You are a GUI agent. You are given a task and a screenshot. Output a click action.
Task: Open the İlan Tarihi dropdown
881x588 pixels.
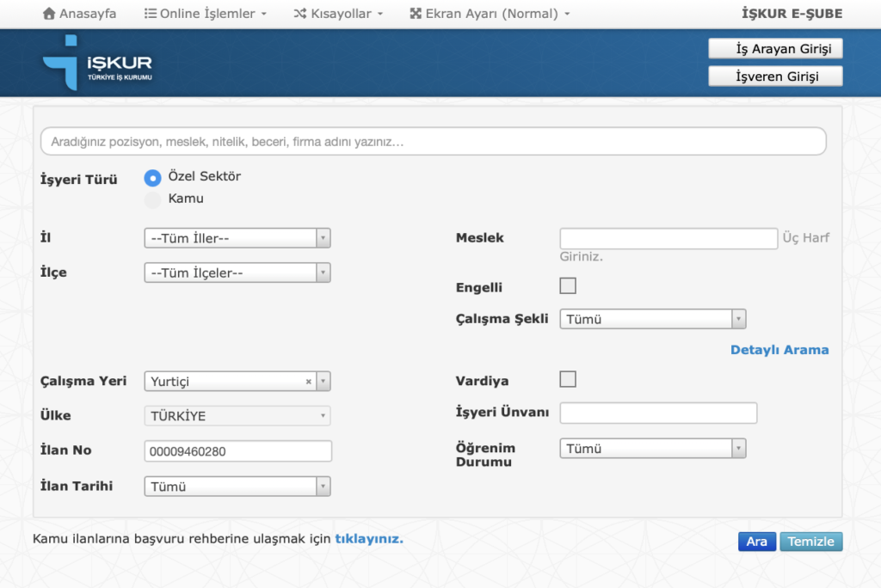pyautogui.click(x=237, y=487)
